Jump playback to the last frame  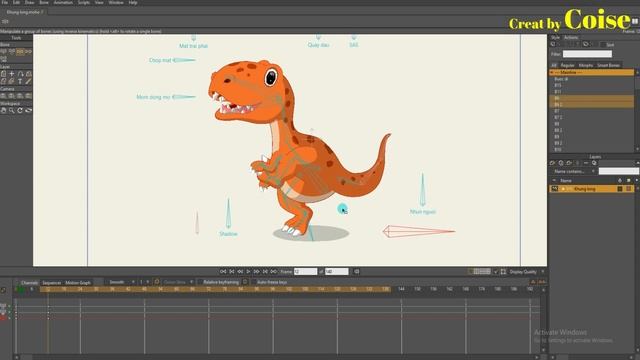[273, 271]
